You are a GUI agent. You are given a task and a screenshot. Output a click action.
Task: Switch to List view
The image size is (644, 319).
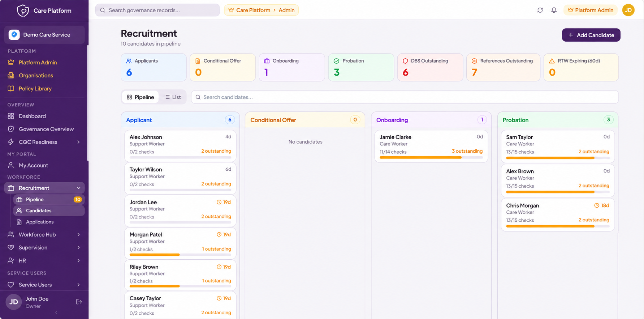click(x=173, y=97)
